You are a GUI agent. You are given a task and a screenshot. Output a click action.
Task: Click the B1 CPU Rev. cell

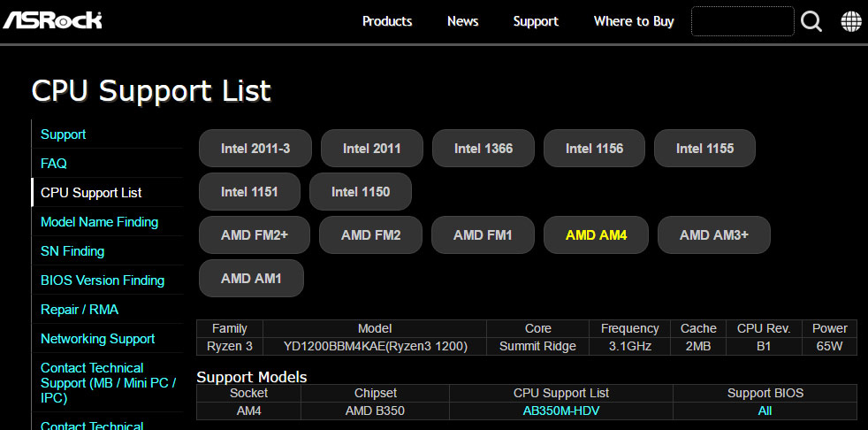pos(764,346)
